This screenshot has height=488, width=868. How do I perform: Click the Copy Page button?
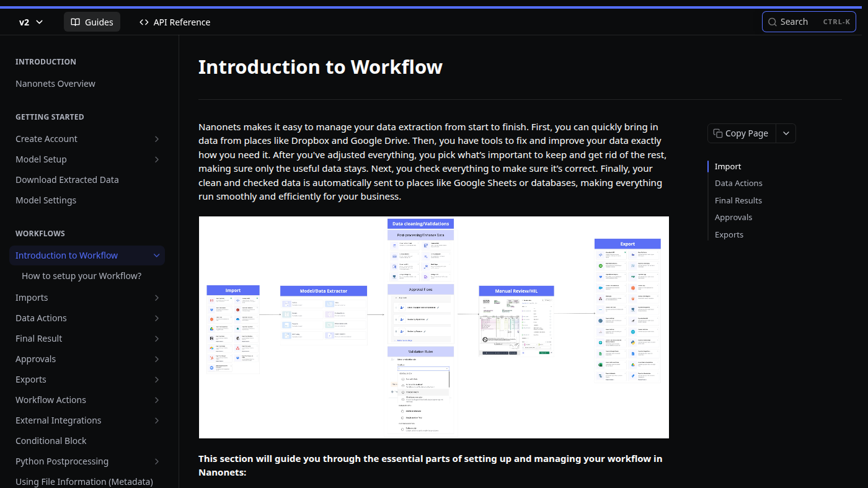tap(742, 133)
